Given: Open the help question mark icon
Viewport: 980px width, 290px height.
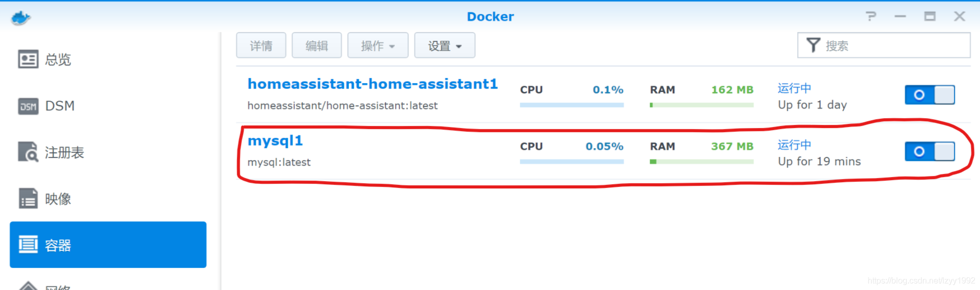Looking at the screenshot, I should coord(871,17).
